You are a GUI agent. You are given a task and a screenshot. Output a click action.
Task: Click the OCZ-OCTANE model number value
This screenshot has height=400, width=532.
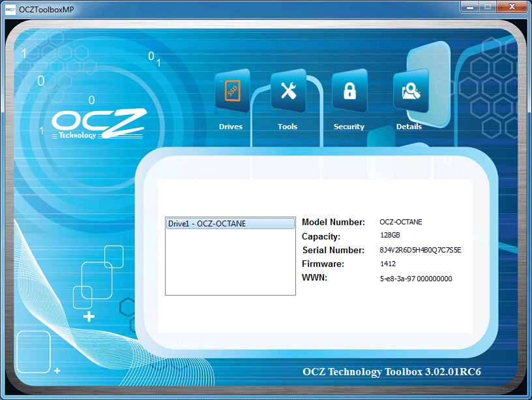tap(400, 222)
